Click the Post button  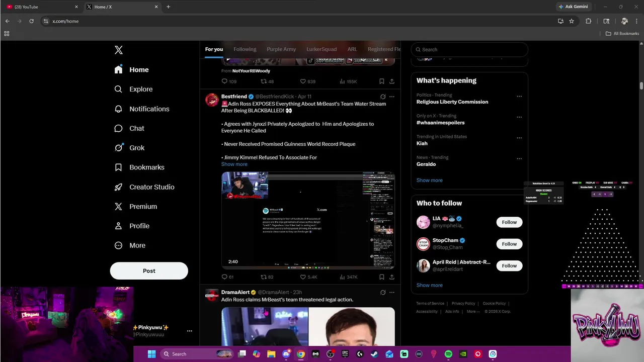coord(149,270)
